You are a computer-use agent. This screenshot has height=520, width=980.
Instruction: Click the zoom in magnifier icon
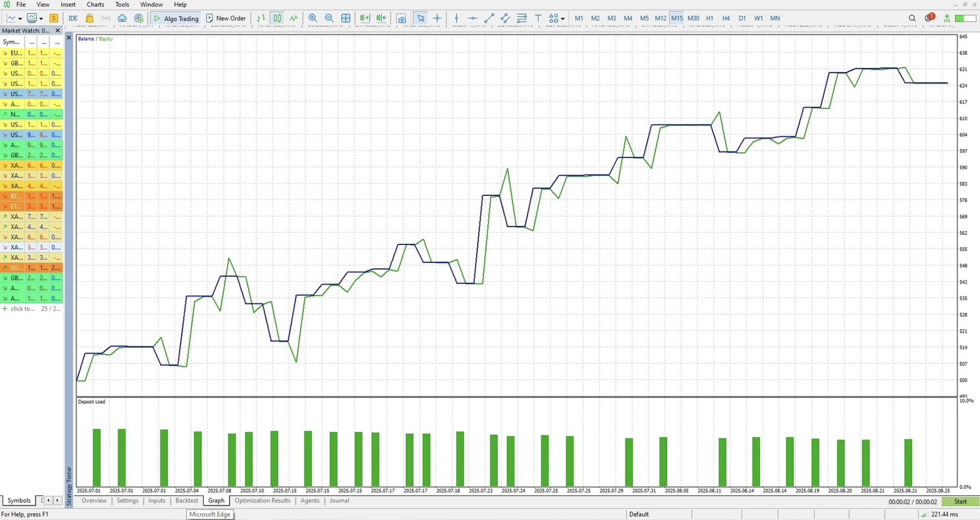313,18
